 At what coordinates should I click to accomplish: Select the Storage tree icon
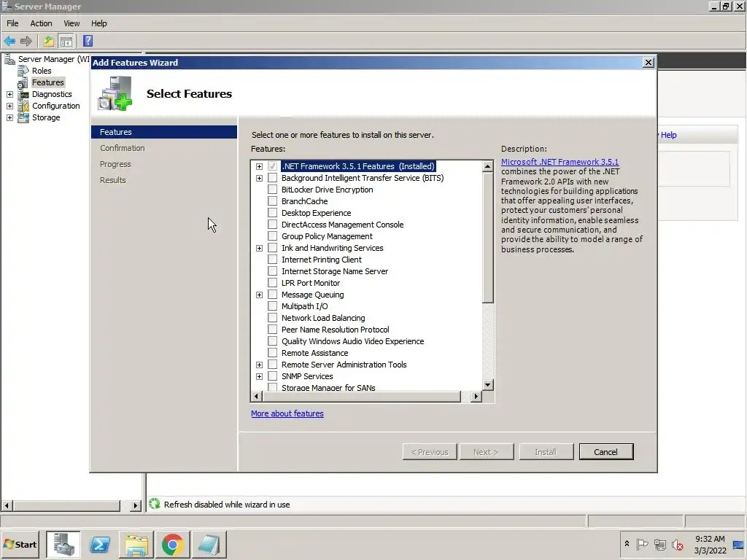pyautogui.click(x=23, y=117)
